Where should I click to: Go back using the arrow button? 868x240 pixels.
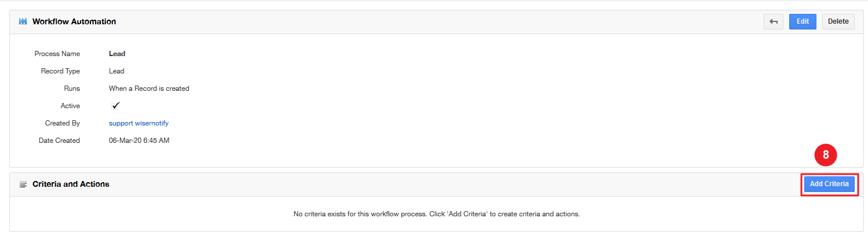773,21
